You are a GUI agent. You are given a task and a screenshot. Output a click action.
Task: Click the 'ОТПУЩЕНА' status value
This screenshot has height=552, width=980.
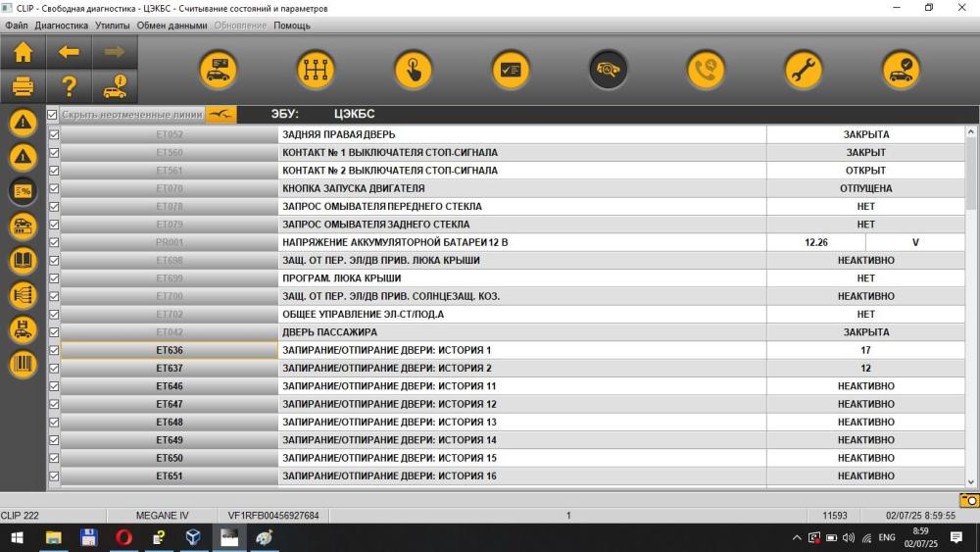pos(865,188)
